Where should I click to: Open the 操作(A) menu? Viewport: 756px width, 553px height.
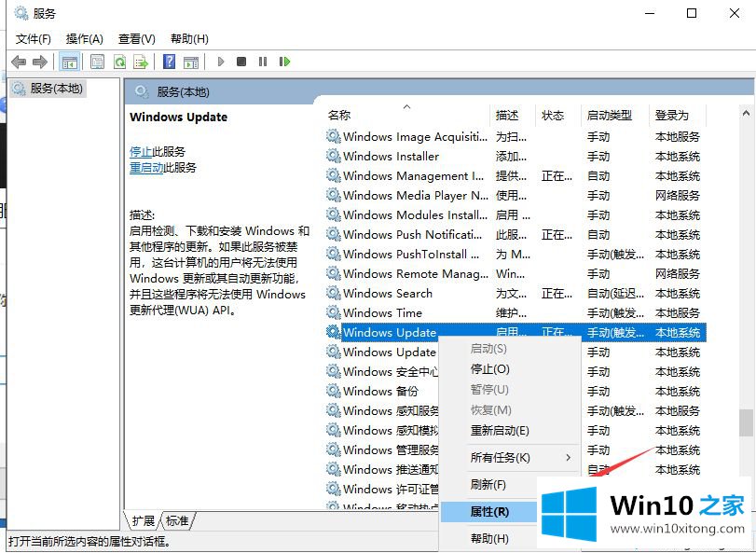point(85,39)
